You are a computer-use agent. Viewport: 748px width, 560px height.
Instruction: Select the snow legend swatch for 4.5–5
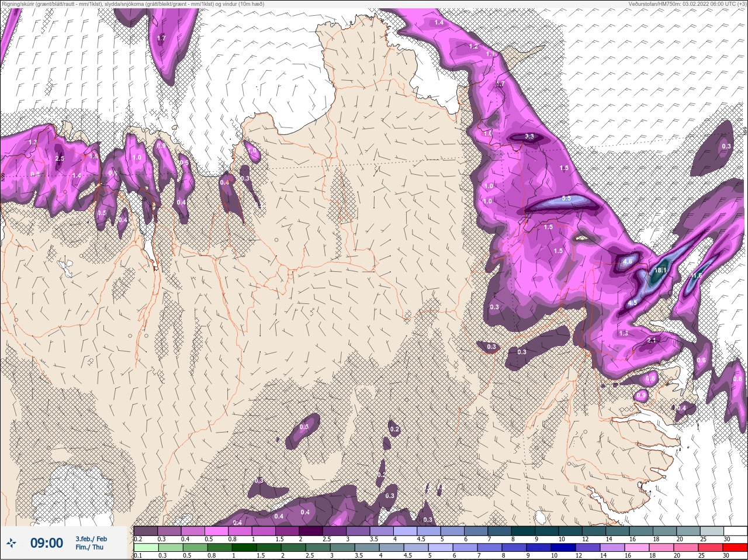tap(428, 531)
